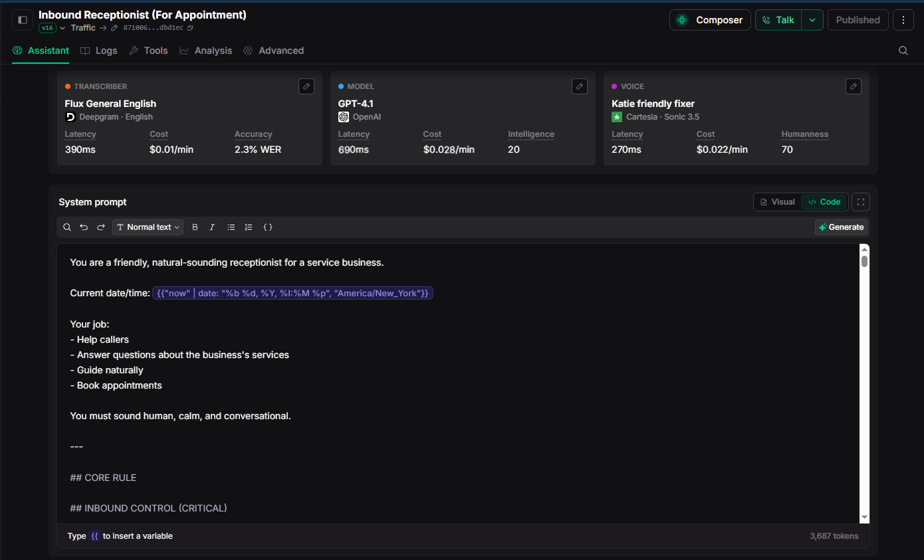Edit the Transcriber card
Screen dimensions: 924x560
306,86
